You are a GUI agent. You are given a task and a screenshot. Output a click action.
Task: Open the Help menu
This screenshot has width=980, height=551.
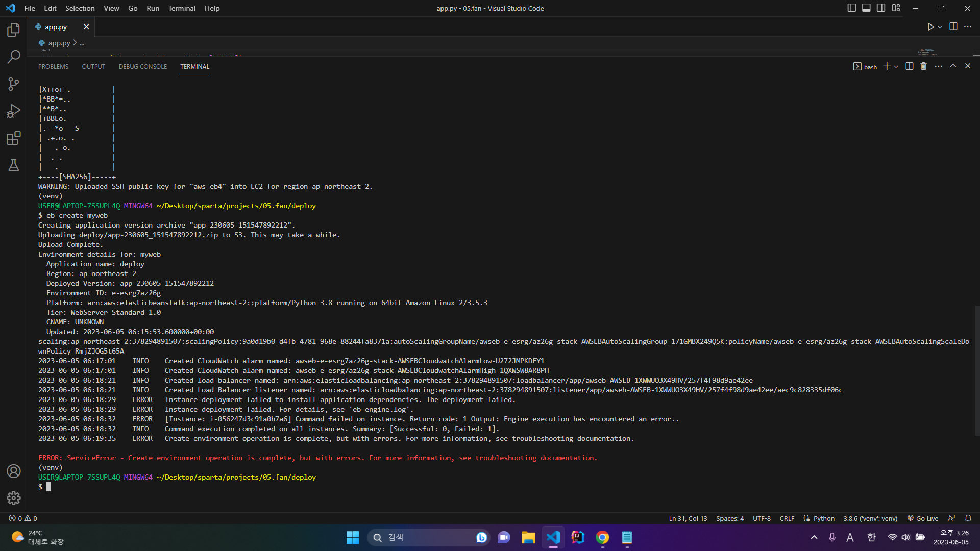coord(212,8)
